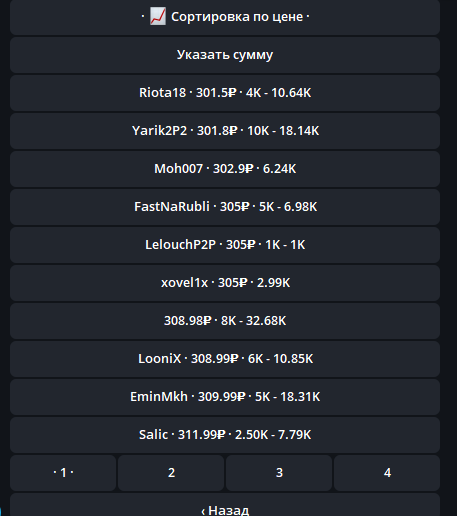457x516 pixels.
Task: Open the unnamed 308.98₽ offer
Action: (225, 321)
